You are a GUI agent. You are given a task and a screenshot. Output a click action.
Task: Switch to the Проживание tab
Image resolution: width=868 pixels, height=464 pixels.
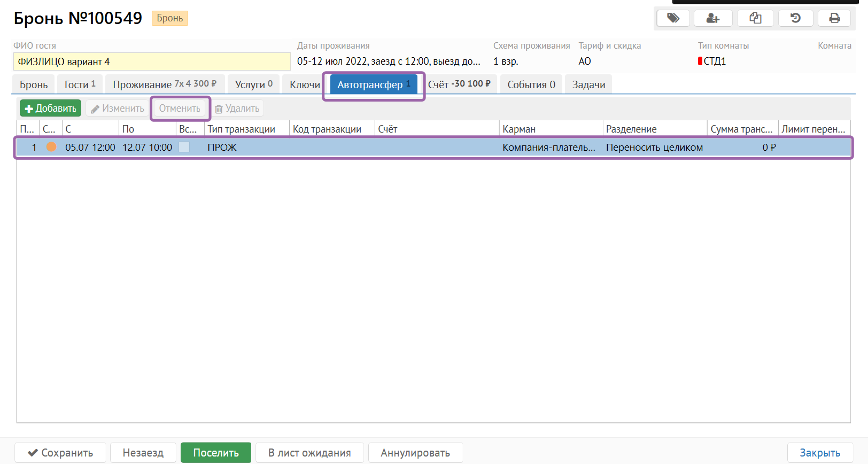click(165, 84)
